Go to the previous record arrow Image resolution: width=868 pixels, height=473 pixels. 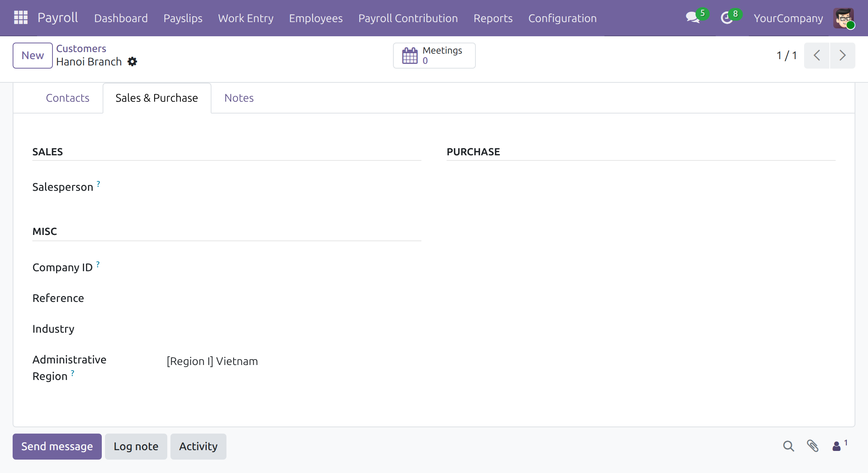click(817, 56)
